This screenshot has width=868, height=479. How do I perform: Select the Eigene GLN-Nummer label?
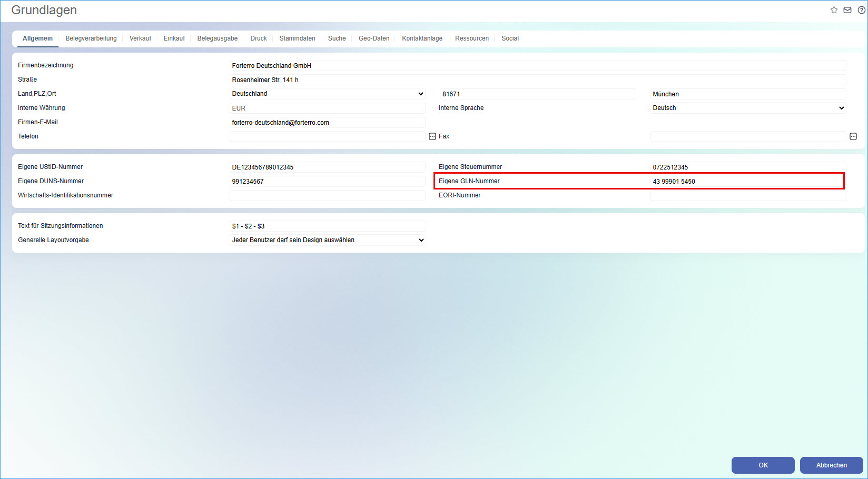(x=469, y=181)
